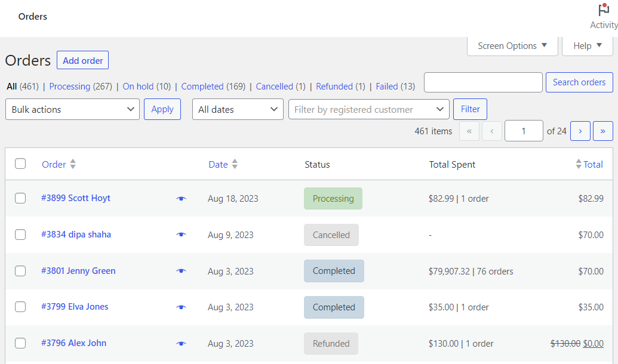Open order #3801 Jenny Green
The height and width of the screenshot is (364, 618).
tap(78, 271)
